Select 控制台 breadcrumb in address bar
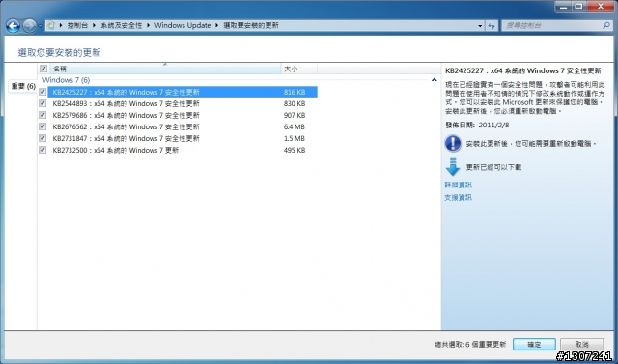The height and width of the screenshot is (364, 618). click(x=77, y=26)
